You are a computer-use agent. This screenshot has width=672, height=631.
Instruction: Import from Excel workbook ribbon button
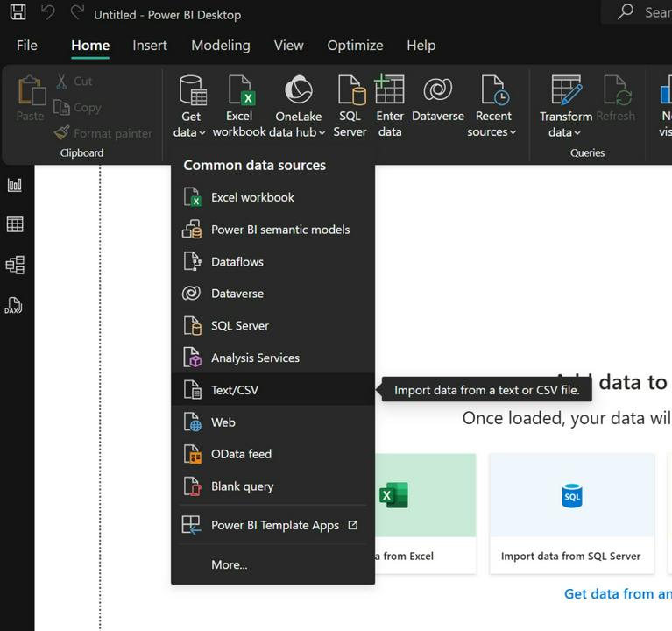(x=239, y=106)
